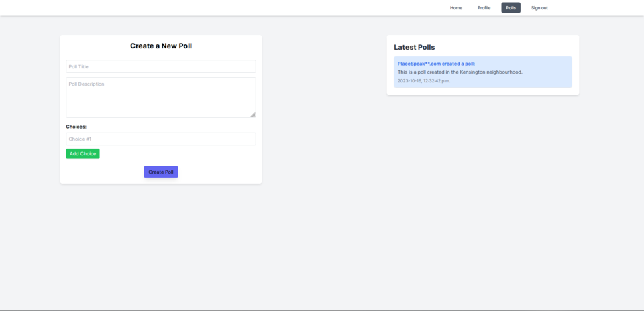
Task: Click the Kensington neighbourhood poll description text
Action: coord(460,72)
